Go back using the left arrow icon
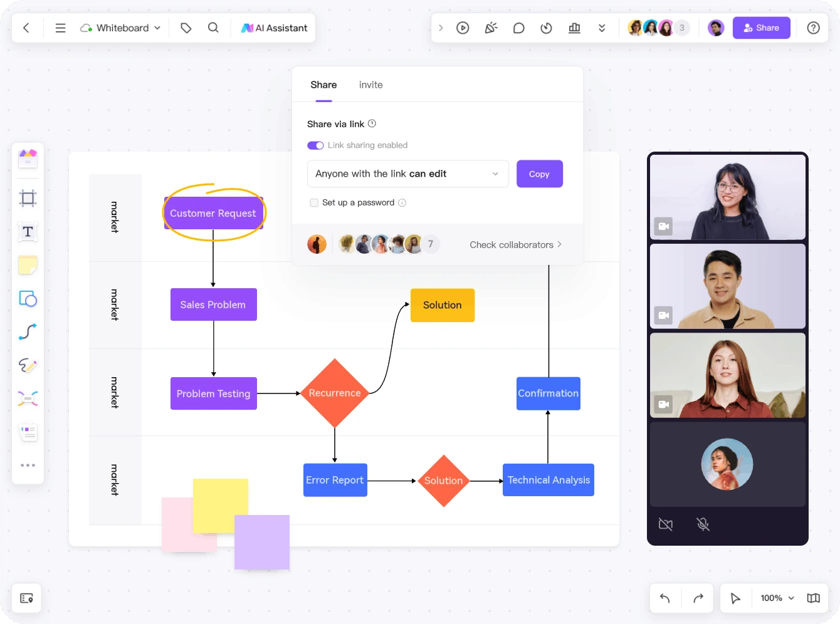 [x=26, y=28]
